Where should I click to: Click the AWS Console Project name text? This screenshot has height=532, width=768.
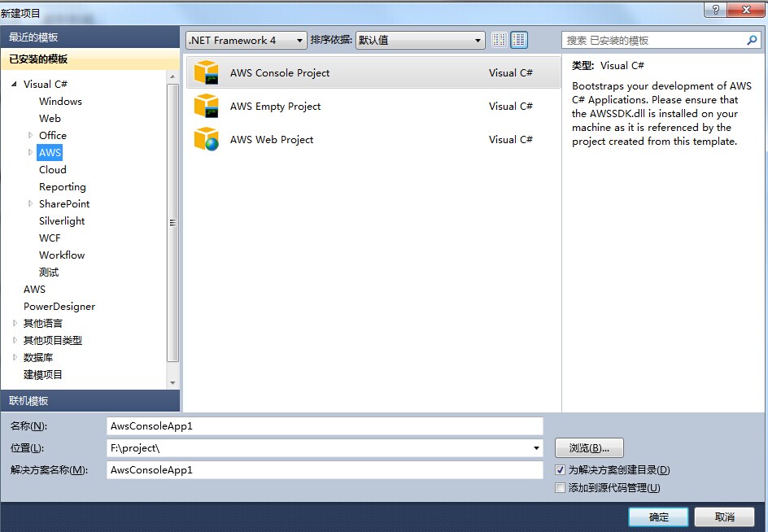tap(280, 72)
